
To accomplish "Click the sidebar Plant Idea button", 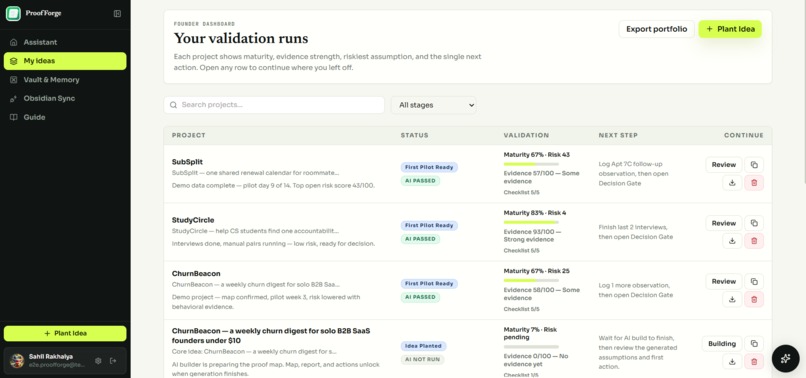I will pyautogui.click(x=65, y=333).
